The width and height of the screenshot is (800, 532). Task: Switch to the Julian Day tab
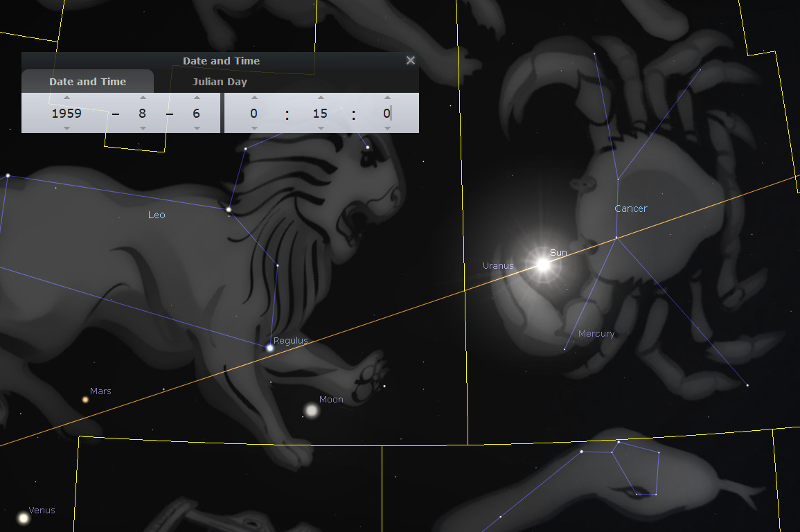[220, 82]
